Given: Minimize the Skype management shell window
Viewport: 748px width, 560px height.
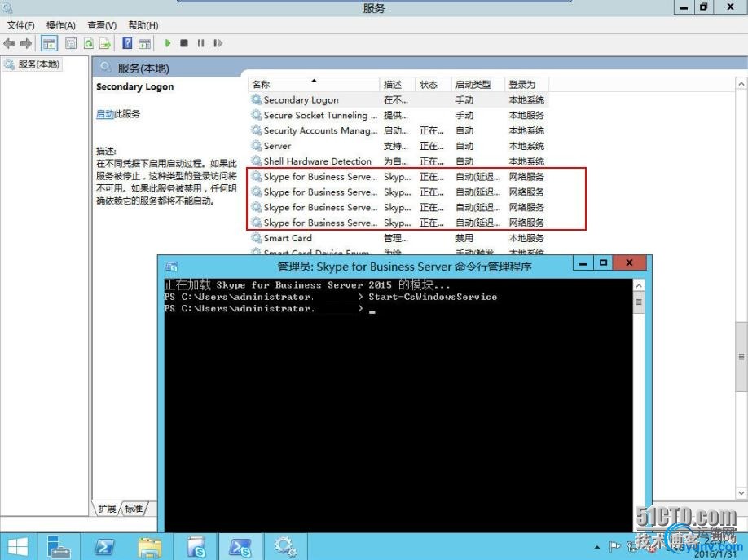Looking at the screenshot, I should coord(583,263).
